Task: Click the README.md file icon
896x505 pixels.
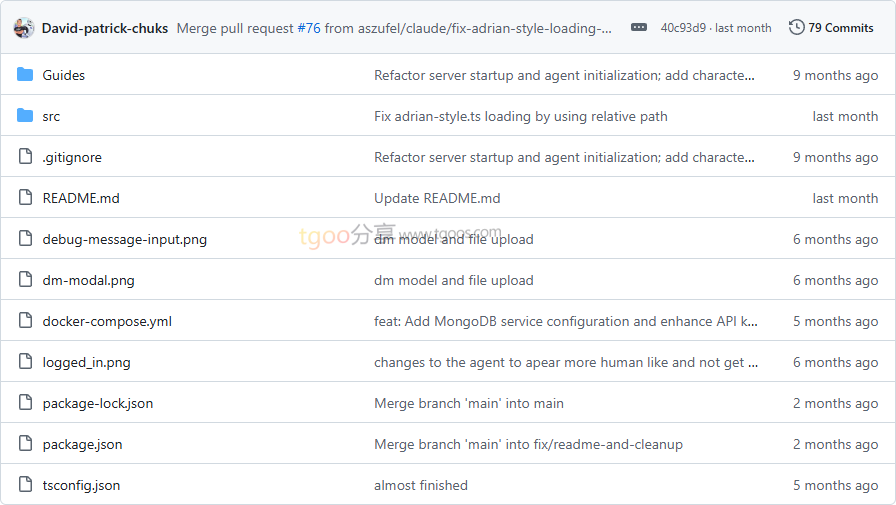Action: coord(25,198)
